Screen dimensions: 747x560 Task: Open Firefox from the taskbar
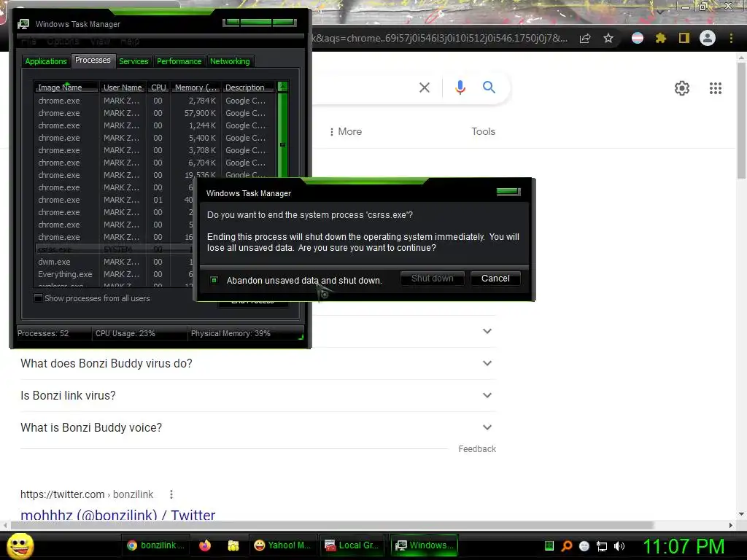205,545
